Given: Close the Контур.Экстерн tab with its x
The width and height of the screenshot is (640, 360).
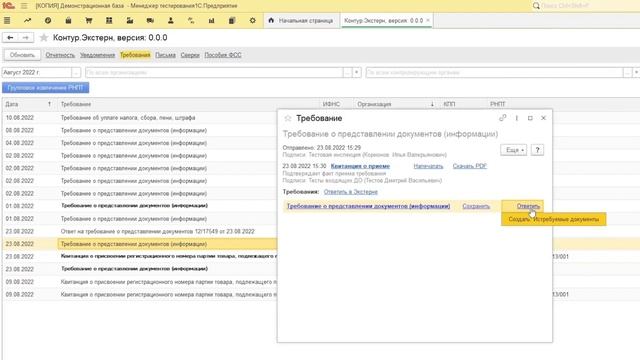Looking at the screenshot, I should pyautogui.click(x=428, y=20).
